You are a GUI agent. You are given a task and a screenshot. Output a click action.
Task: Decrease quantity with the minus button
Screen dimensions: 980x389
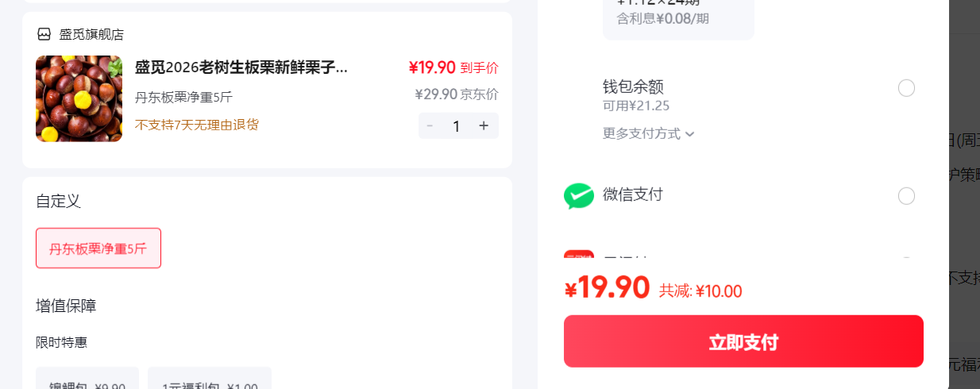tap(430, 125)
